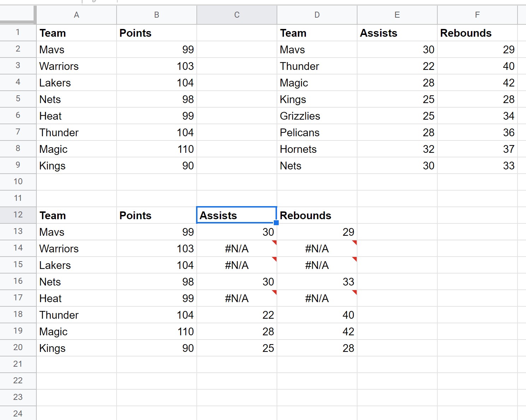This screenshot has height=420, width=526.
Task: Click column E header
Action: pos(397,15)
